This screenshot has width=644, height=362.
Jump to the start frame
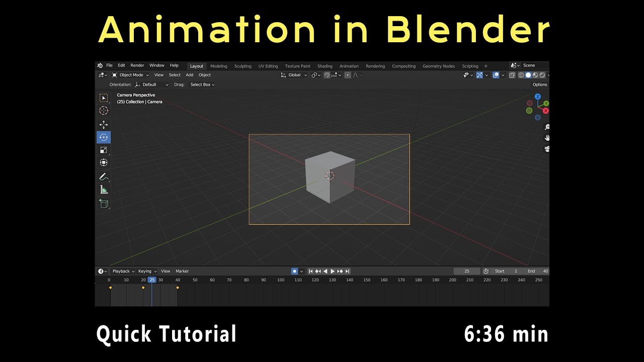pyautogui.click(x=311, y=271)
